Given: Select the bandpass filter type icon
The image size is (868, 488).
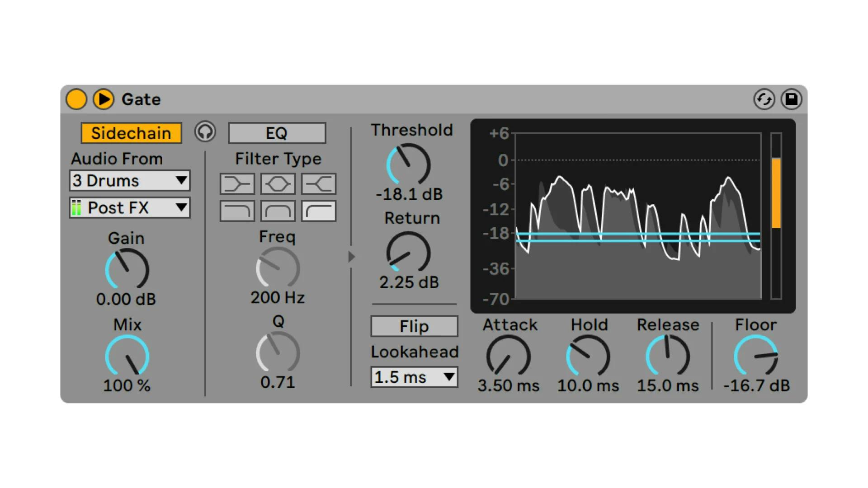Looking at the screenshot, I should (x=278, y=211).
